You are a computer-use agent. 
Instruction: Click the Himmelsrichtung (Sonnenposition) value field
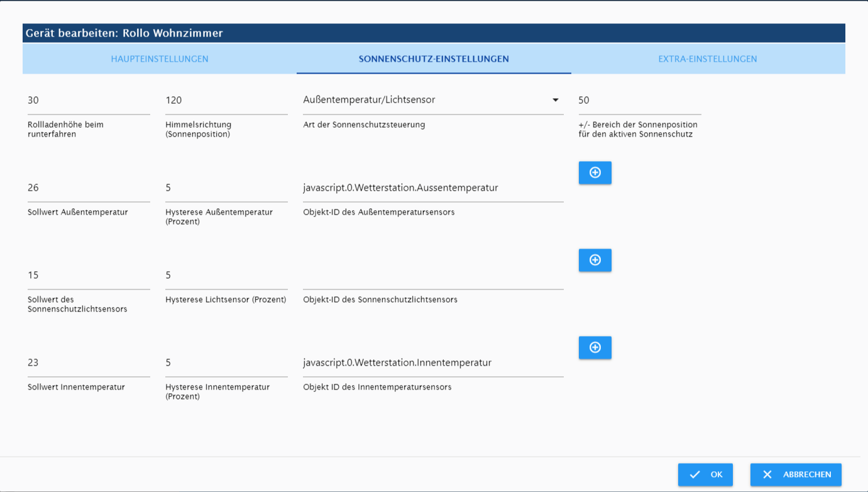tap(226, 100)
